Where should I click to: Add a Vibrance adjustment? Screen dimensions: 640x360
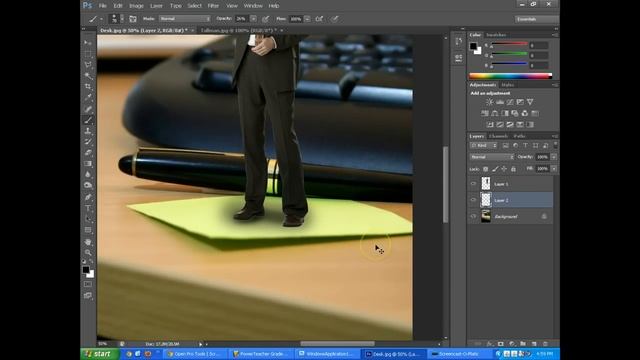click(530, 102)
